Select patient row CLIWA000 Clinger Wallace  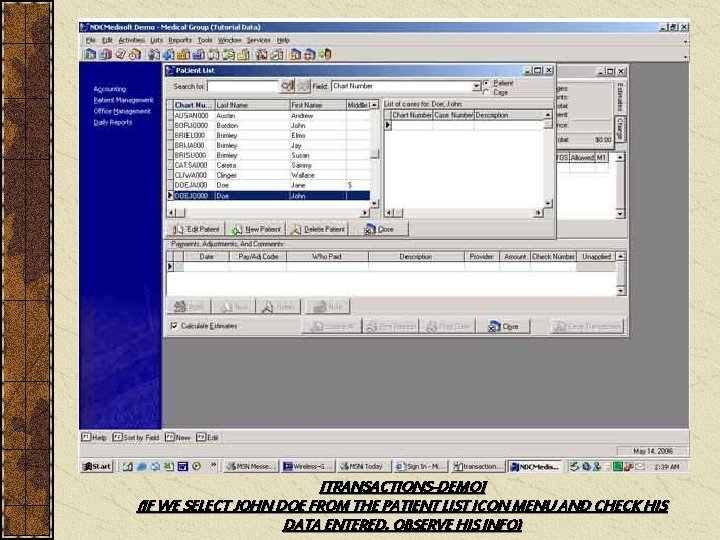point(271,175)
